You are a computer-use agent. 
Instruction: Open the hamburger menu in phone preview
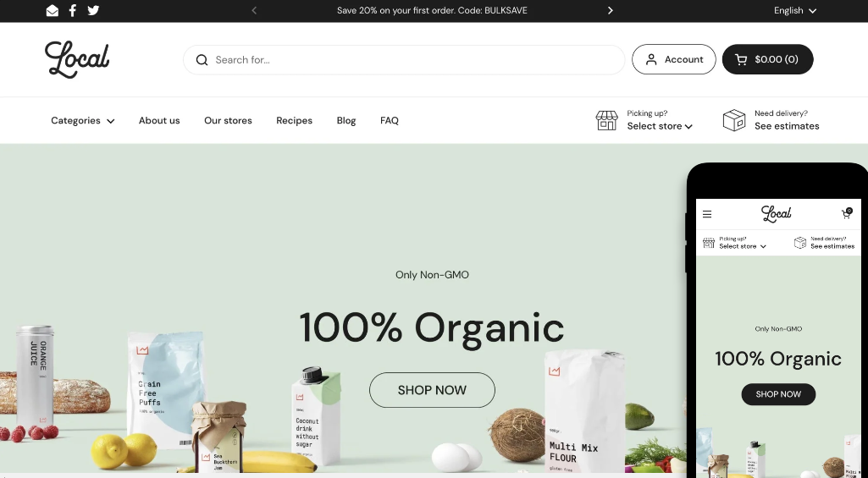pos(707,214)
